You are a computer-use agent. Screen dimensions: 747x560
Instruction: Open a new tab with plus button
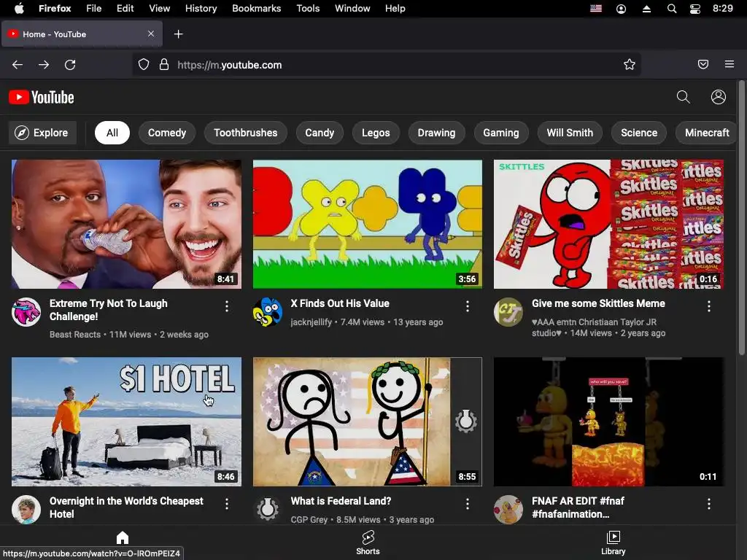coord(178,34)
